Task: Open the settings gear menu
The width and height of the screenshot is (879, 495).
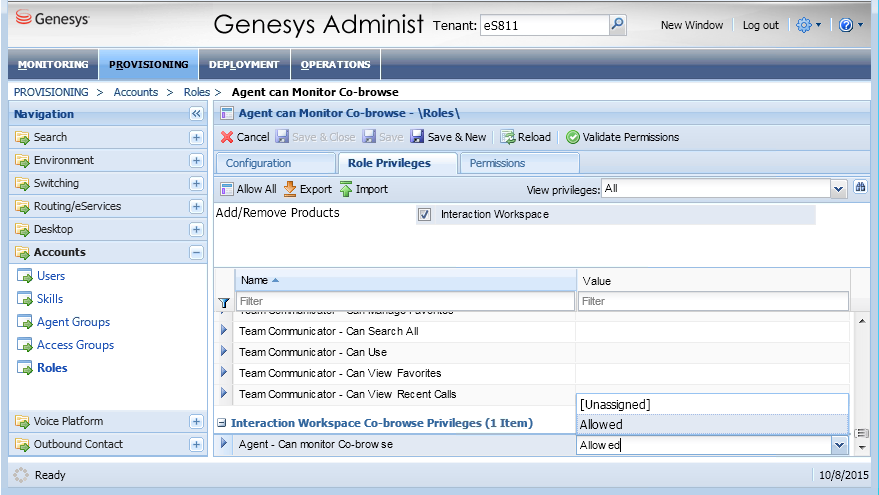Action: 808,25
